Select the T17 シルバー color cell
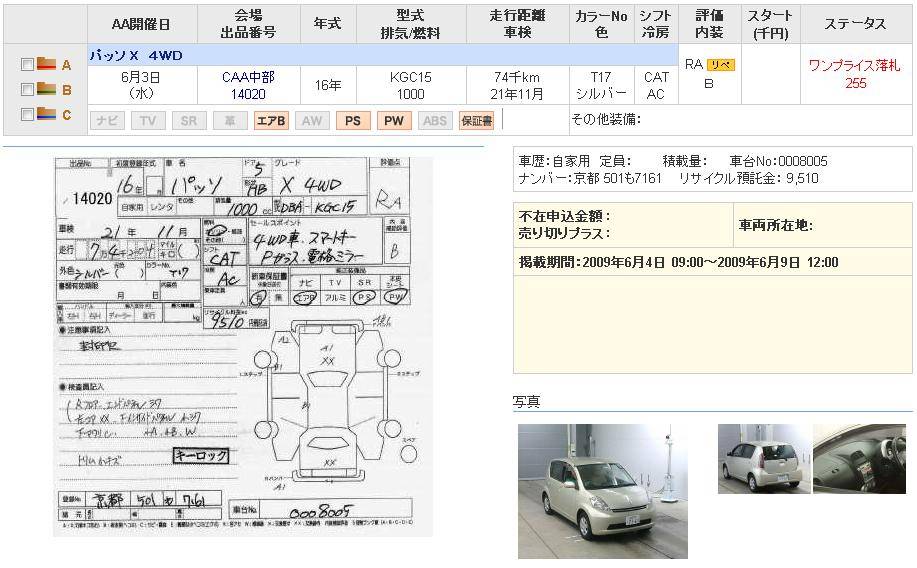 pyautogui.click(x=601, y=85)
